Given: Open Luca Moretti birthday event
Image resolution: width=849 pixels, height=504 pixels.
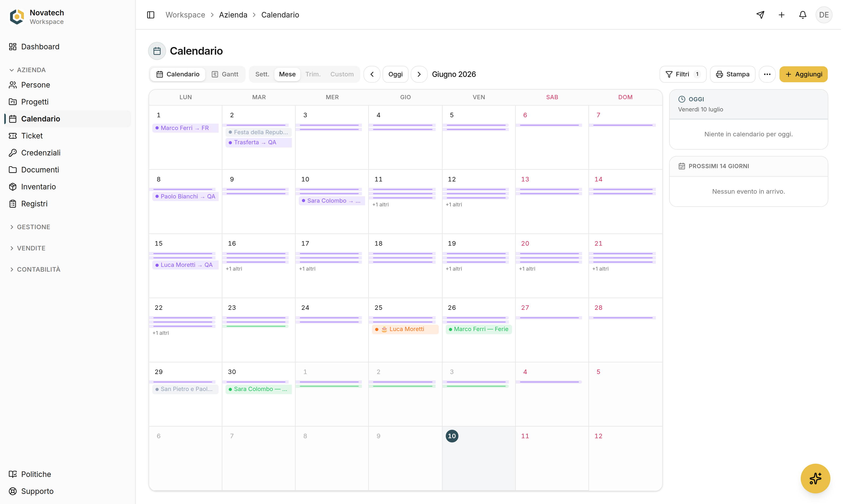Looking at the screenshot, I should (405, 329).
